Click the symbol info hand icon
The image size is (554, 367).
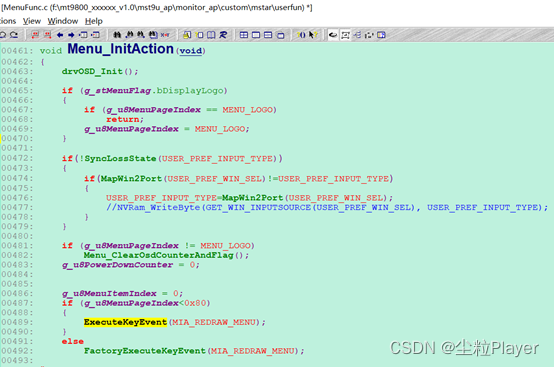187,35
